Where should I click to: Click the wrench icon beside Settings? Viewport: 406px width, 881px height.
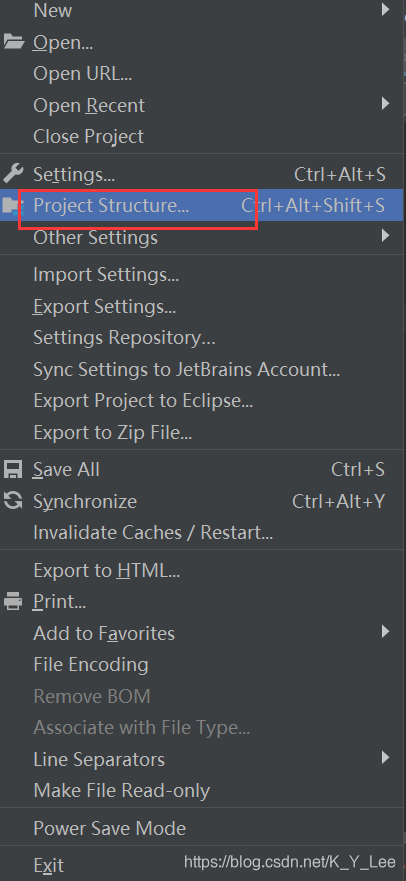pos(13,174)
